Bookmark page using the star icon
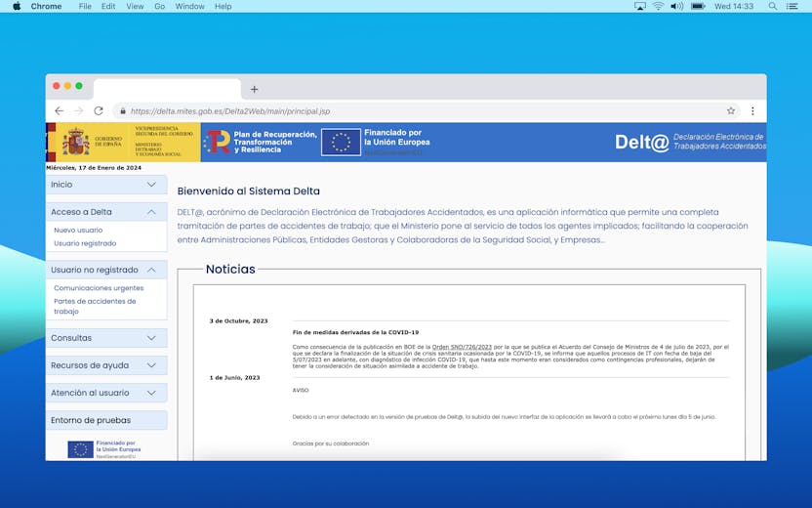 coord(731,111)
